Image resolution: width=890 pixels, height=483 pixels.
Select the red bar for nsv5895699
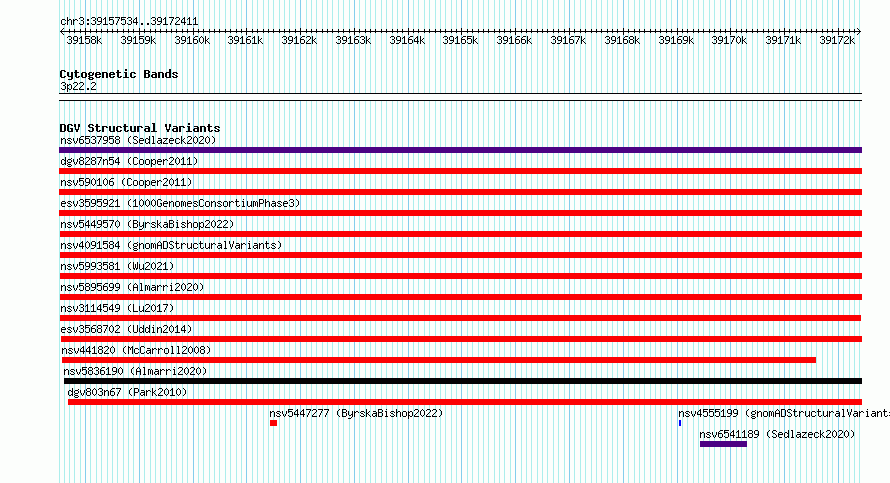[460, 297]
